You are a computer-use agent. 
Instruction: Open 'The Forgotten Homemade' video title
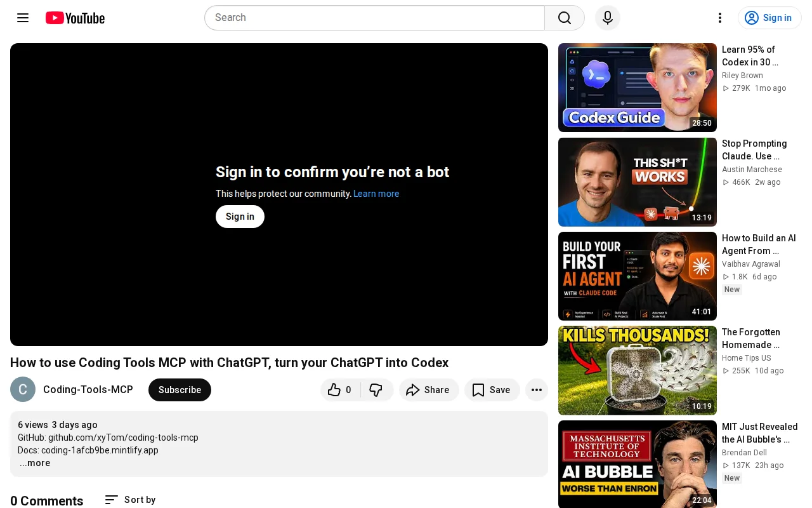click(x=751, y=338)
